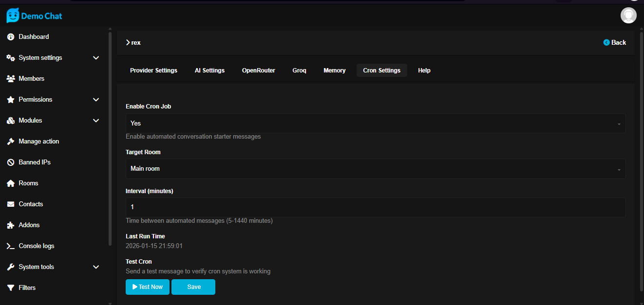644x305 pixels.
Task: Click the Filters funnel icon
Action: pos(11,288)
